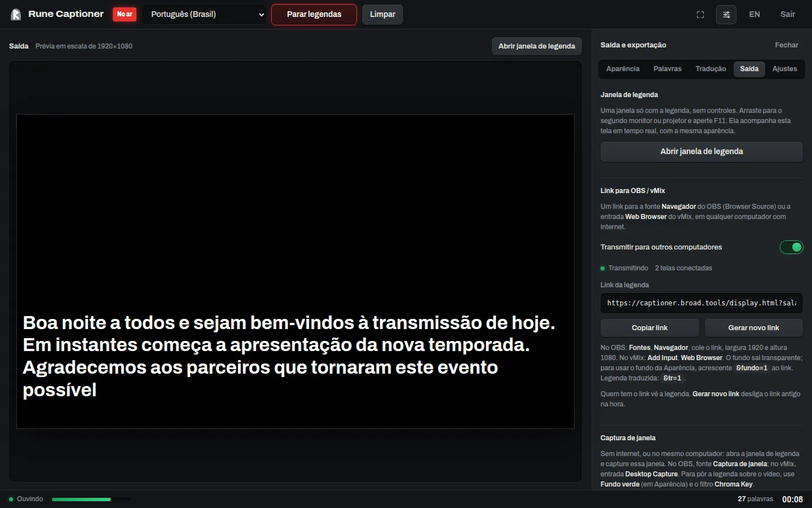Click the 27 palavras word count
Screen dimensions: 812x508
coord(756,499)
